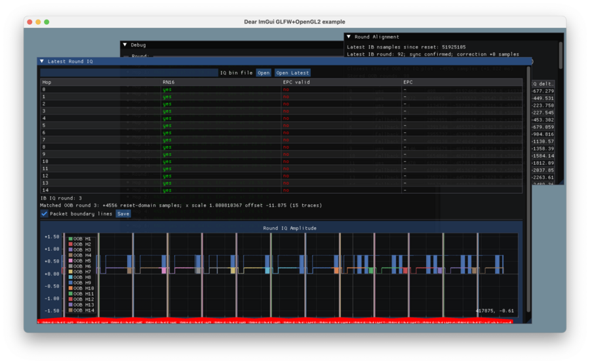Collapse the Round Alignment window

[x=349, y=37]
